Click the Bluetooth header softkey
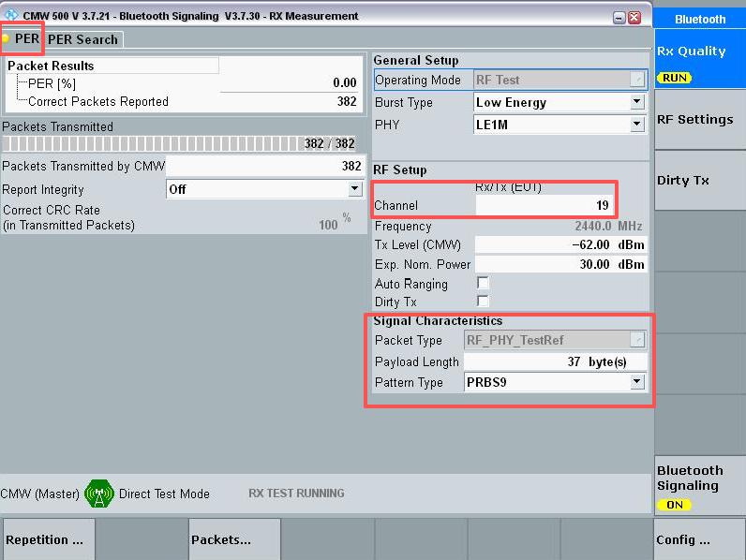This screenshot has width=746, height=560. tap(700, 19)
